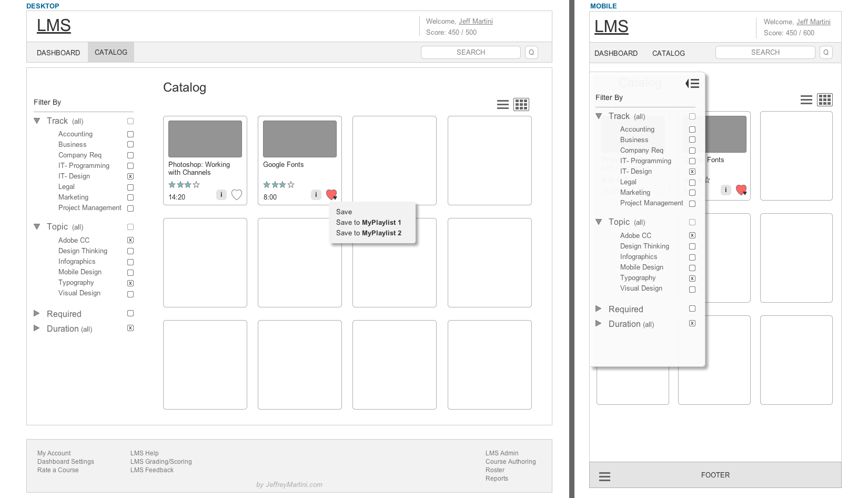Click the desktop SEARCH input field

(470, 52)
